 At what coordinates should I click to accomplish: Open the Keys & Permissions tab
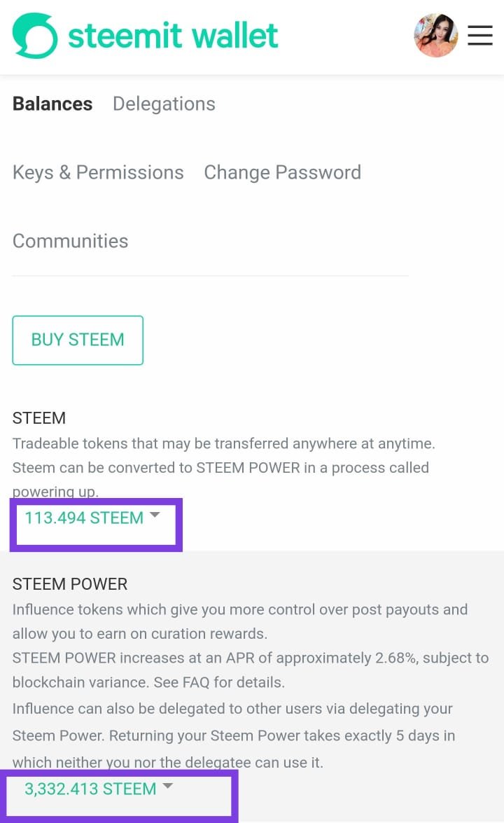[98, 172]
